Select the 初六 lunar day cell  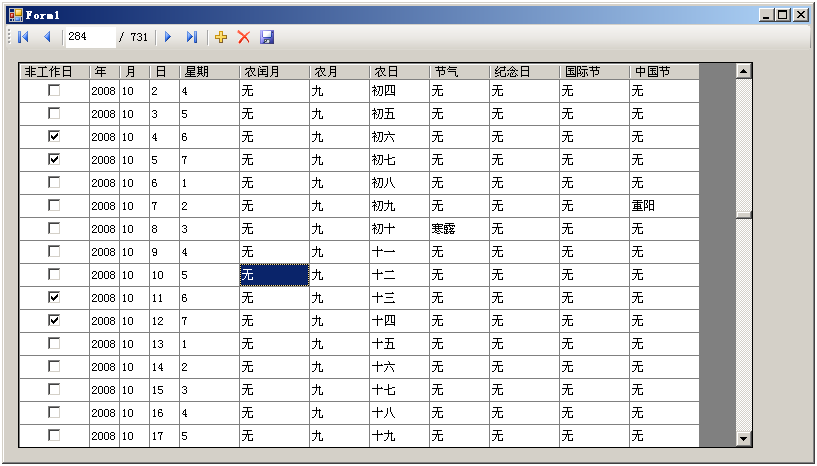(400, 137)
